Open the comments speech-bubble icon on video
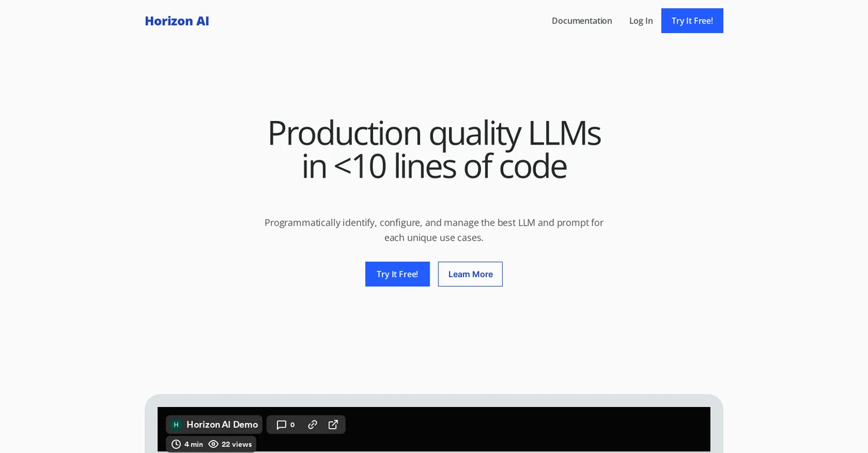Viewport: 868px width, 453px height. tap(282, 425)
